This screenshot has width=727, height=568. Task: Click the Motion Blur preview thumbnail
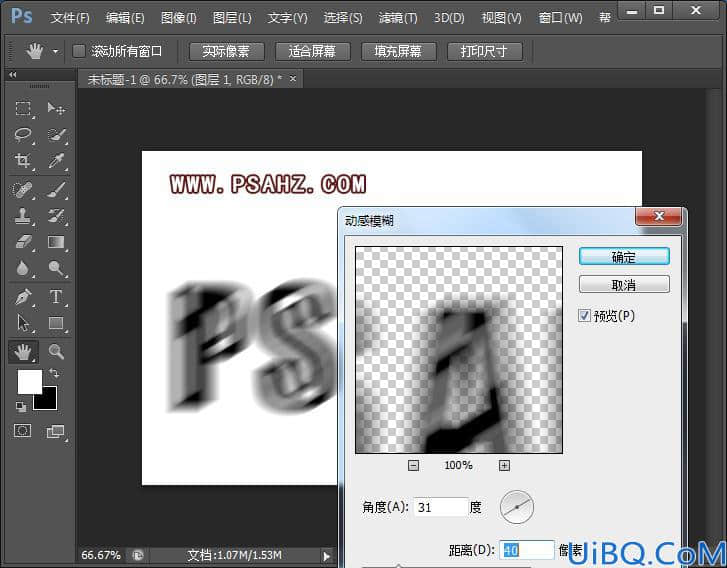[459, 350]
